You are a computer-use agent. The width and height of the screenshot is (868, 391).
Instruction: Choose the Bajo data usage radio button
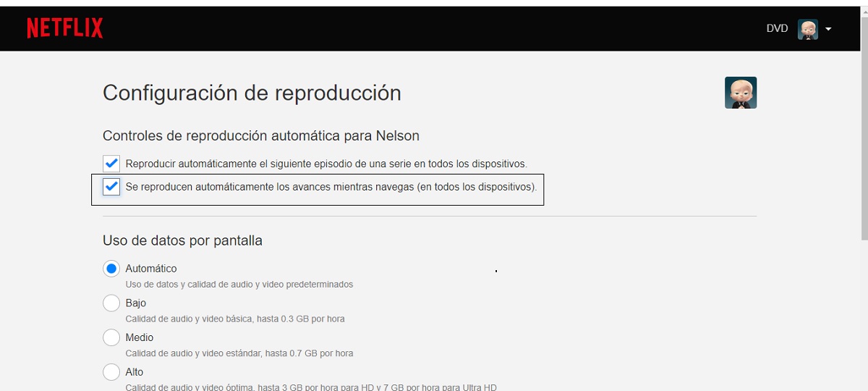[111, 303]
